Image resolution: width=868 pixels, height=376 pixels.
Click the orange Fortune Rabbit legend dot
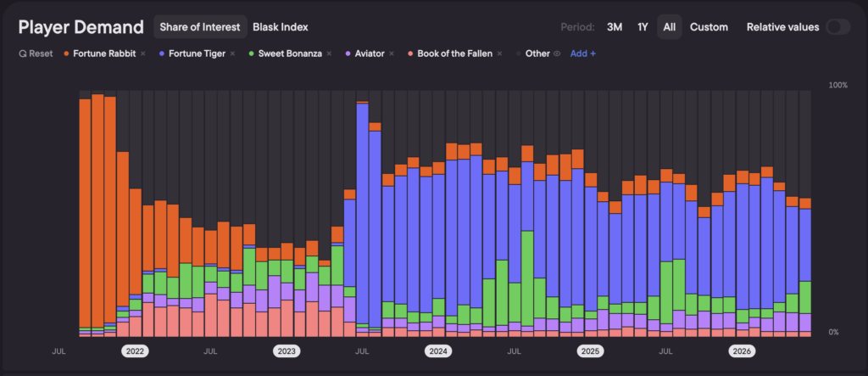click(66, 53)
